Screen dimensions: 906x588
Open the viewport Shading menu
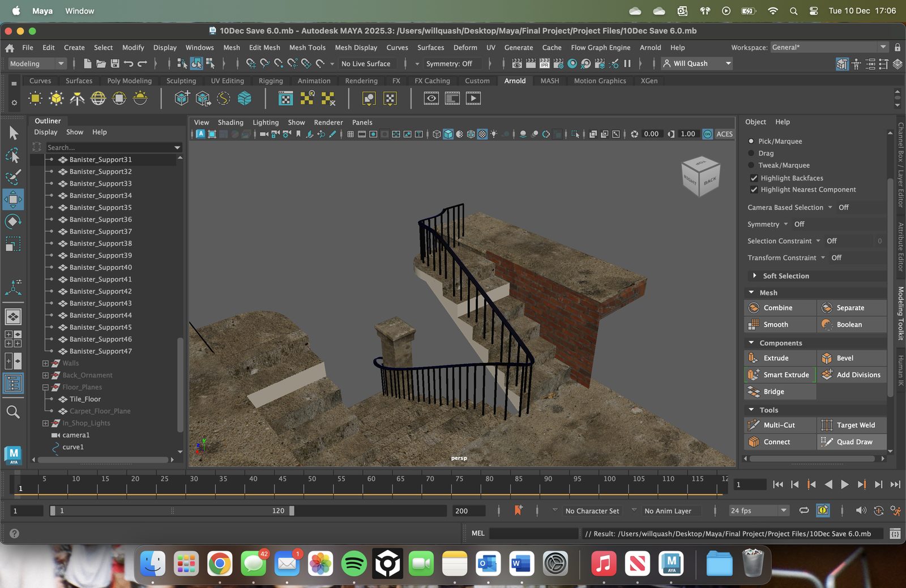[230, 122]
